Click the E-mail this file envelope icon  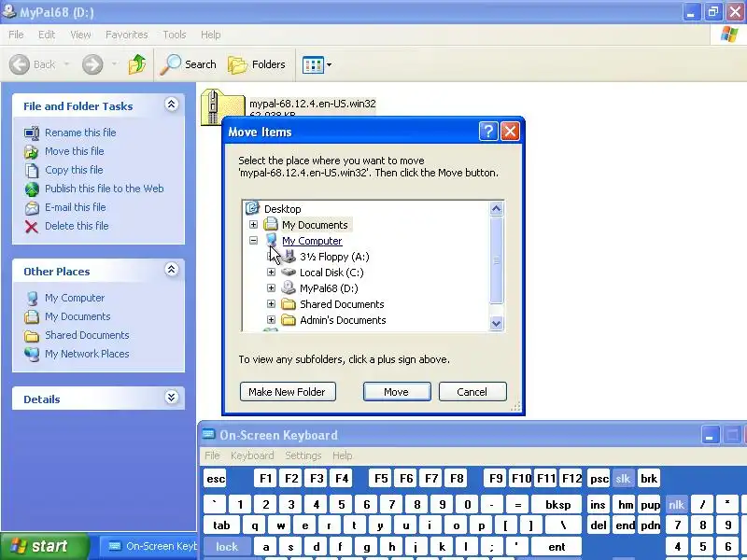coord(32,207)
